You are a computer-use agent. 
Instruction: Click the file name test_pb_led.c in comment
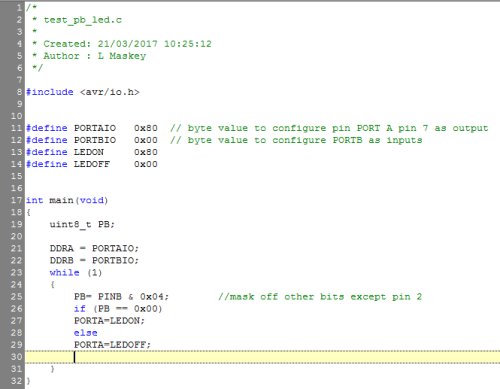(83, 20)
